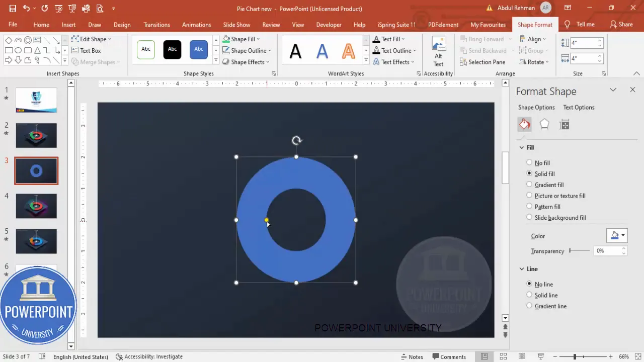
Task: Open the Shape Effects dropdown
Action: click(x=246, y=62)
